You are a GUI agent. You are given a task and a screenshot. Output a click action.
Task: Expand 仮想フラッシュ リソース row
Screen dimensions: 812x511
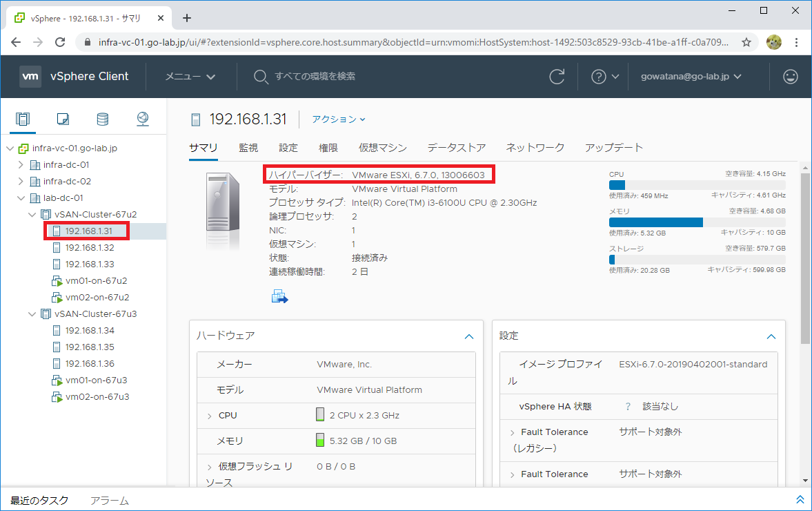point(209,467)
